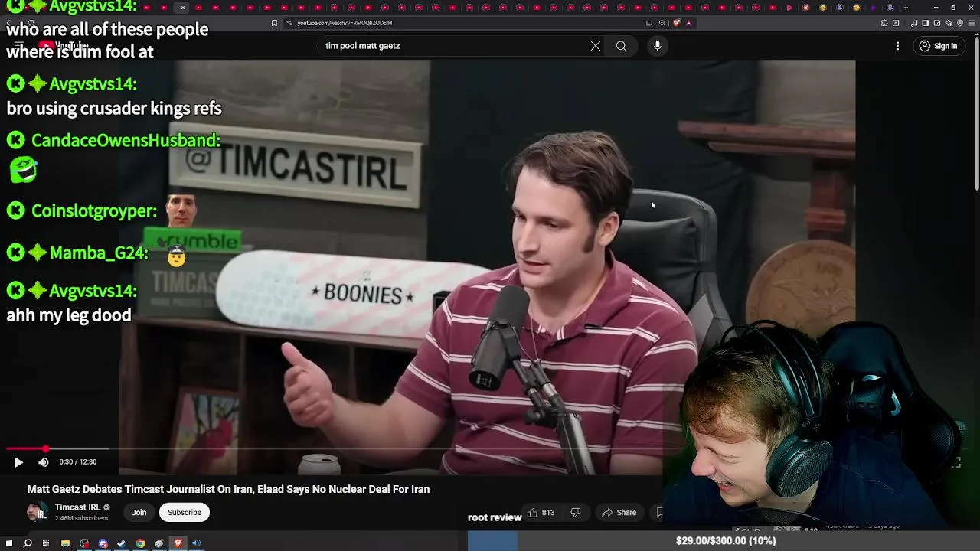This screenshot has height=551, width=980.
Task: Click the purple play-icon tab in tab strip
Action: click(874, 8)
